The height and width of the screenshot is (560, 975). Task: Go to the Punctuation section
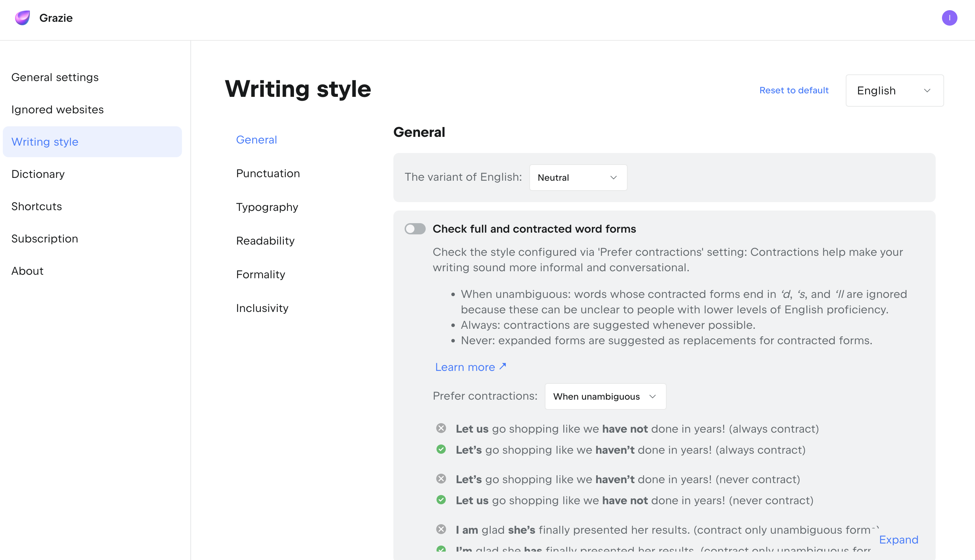(x=268, y=173)
